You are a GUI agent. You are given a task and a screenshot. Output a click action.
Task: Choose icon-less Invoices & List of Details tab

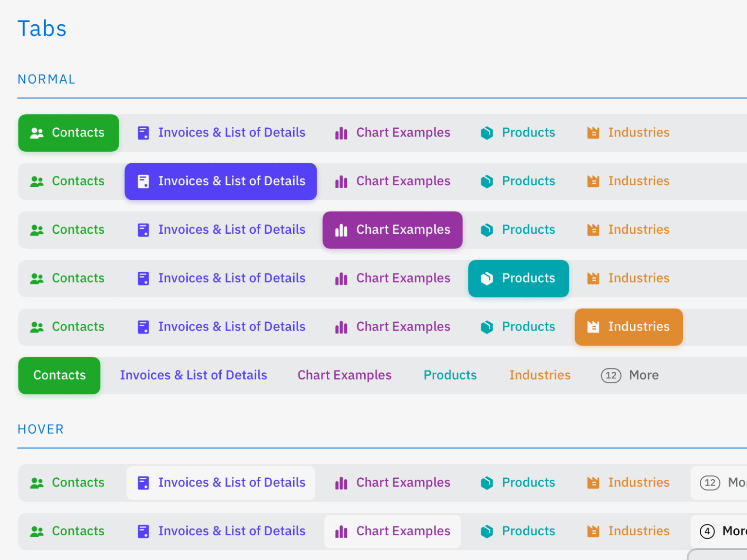[x=194, y=375]
